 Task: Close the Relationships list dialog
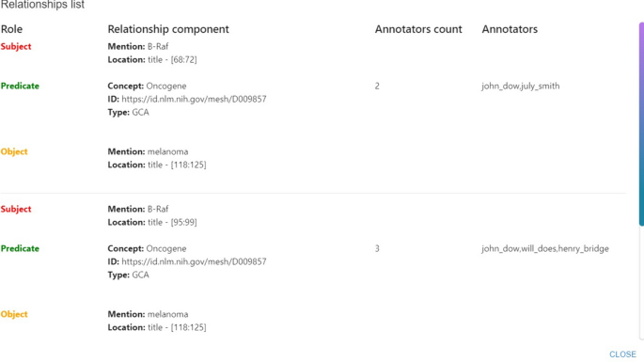[x=622, y=354]
